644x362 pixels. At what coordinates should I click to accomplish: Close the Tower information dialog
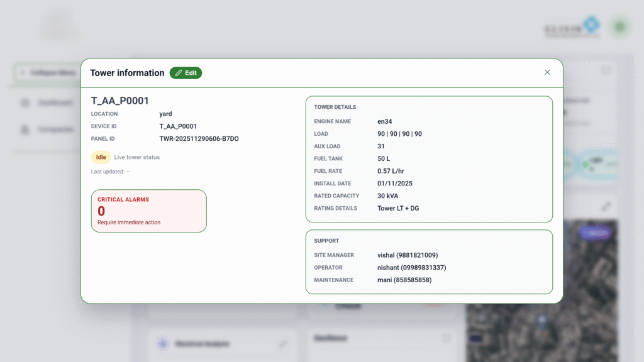point(547,72)
